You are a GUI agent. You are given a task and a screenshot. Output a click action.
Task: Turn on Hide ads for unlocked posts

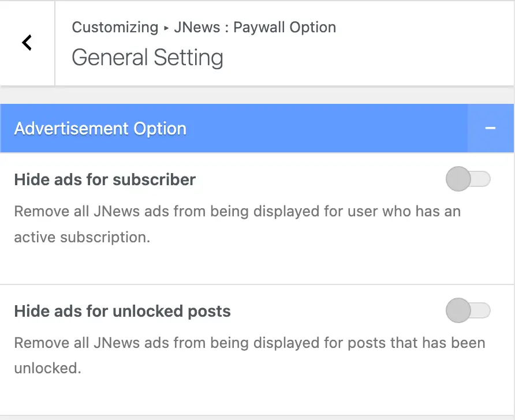click(x=468, y=311)
